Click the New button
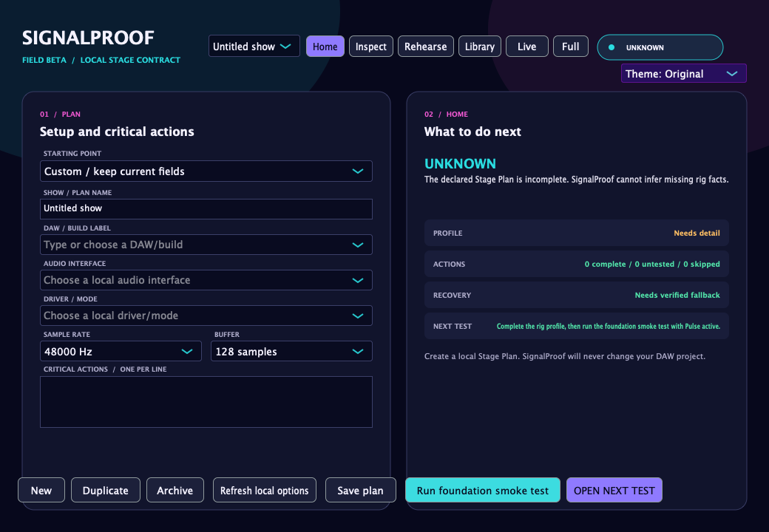The height and width of the screenshot is (532, 769). (x=41, y=491)
